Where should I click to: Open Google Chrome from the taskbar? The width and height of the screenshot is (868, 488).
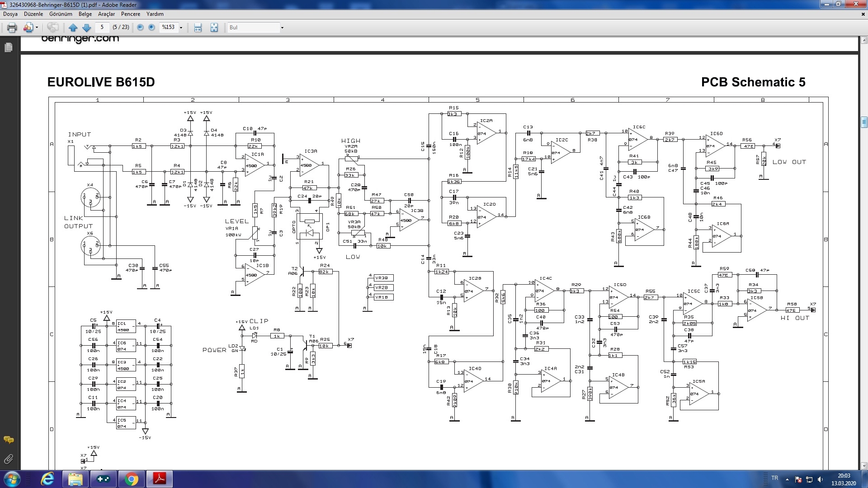pyautogui.click(x=132, y=479)
